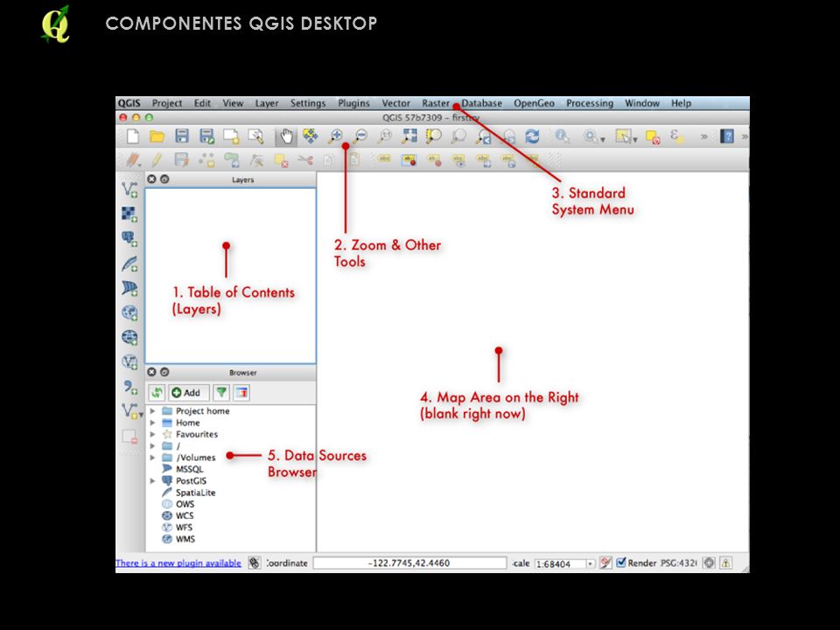Click the Add SpatiaLite Layer feather icon
This screenshot has width=840, height=630.
[x=129, y=264]
